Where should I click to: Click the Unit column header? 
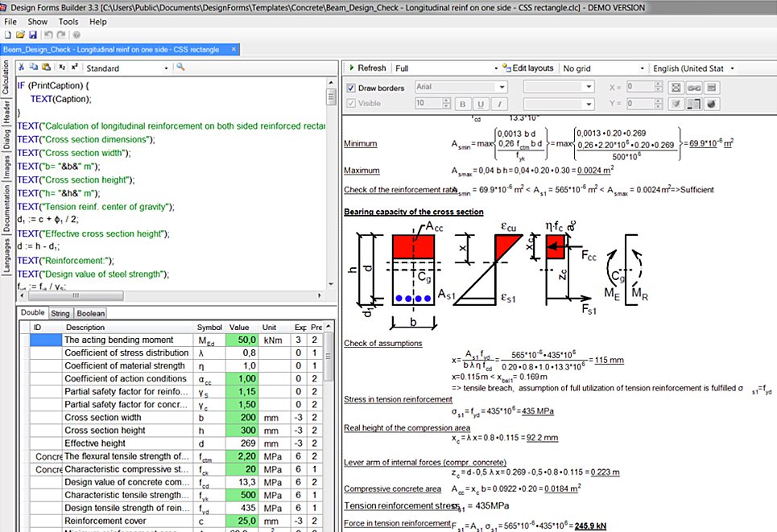(275, 328)
